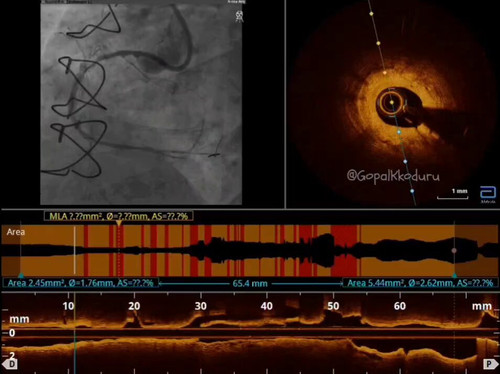
Task: Click the '0' depth axis label in L-mode
Action: pyautogui.click(x=12, y=333)
